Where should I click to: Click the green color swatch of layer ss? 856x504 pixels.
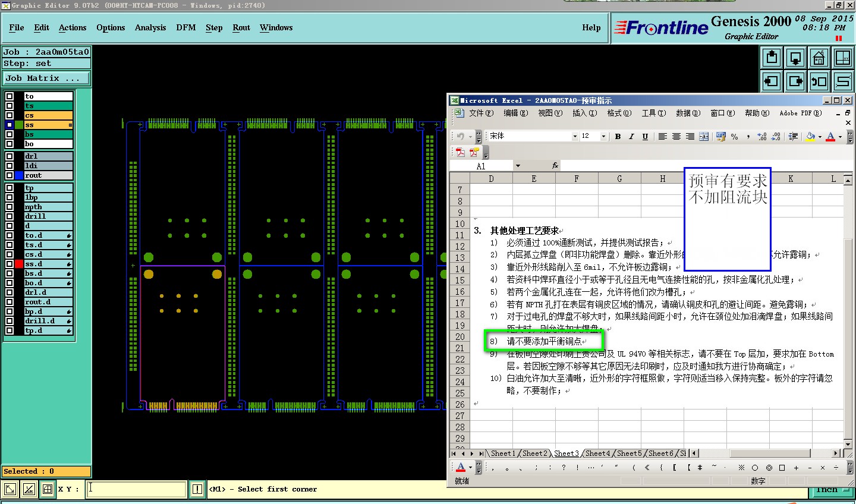[x=20, y=125]
